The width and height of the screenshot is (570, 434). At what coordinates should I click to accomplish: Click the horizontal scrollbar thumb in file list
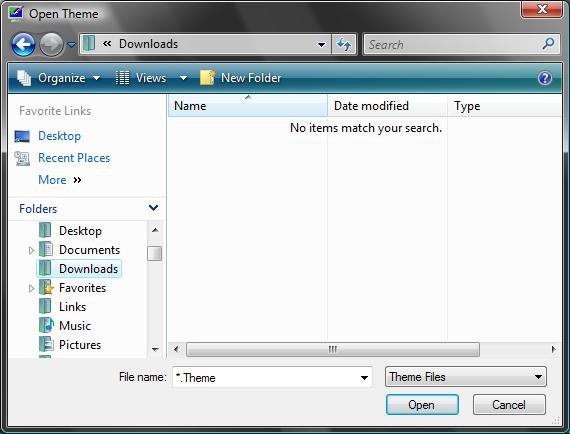tap(333, 349)
